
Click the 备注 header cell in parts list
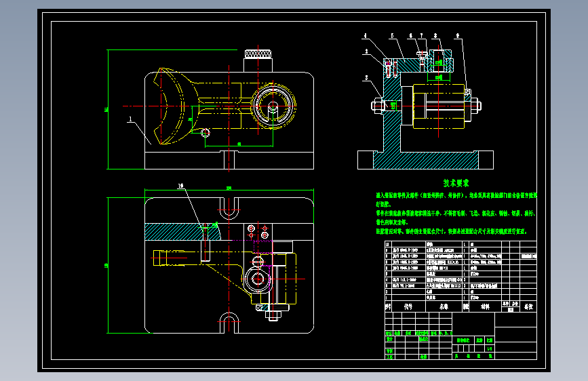pyautogui.click(x=528, y=306)
